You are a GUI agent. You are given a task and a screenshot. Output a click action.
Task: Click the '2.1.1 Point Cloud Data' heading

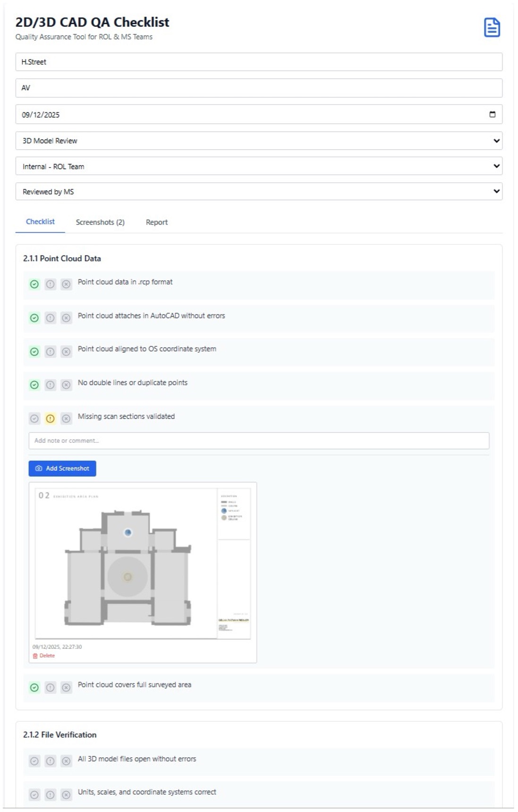coord(62,258)
